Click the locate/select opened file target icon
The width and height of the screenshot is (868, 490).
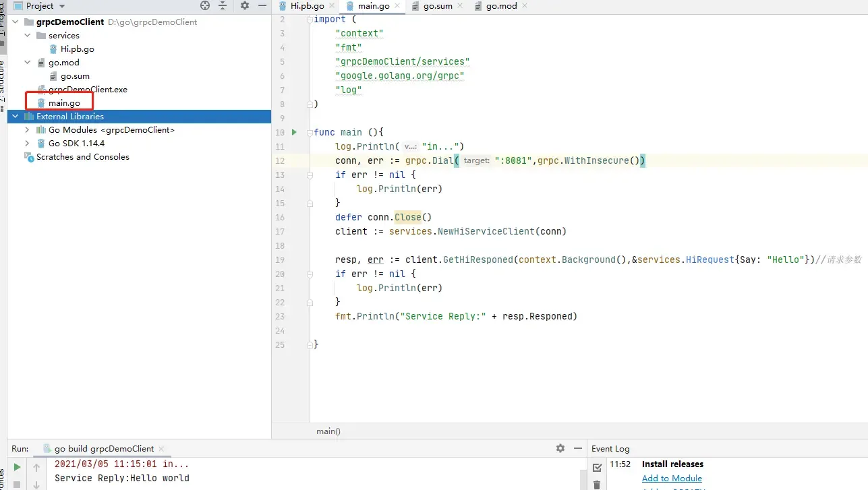pyautogui.click(x=205, y=5)
